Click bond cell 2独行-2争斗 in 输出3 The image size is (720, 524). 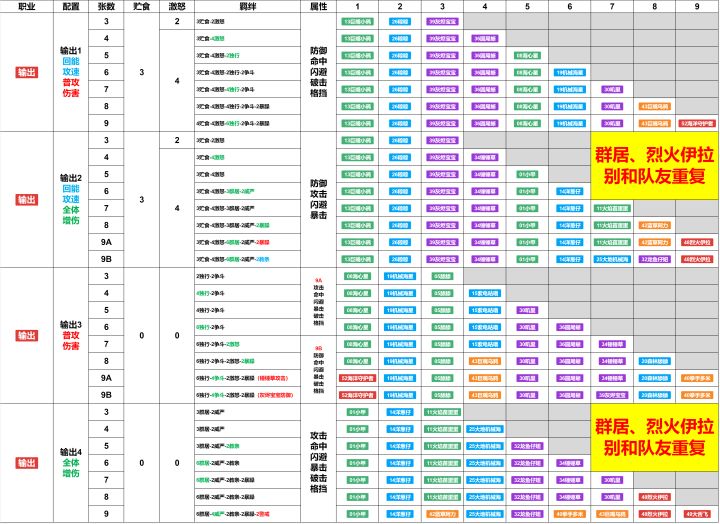(x=248, y=276)
